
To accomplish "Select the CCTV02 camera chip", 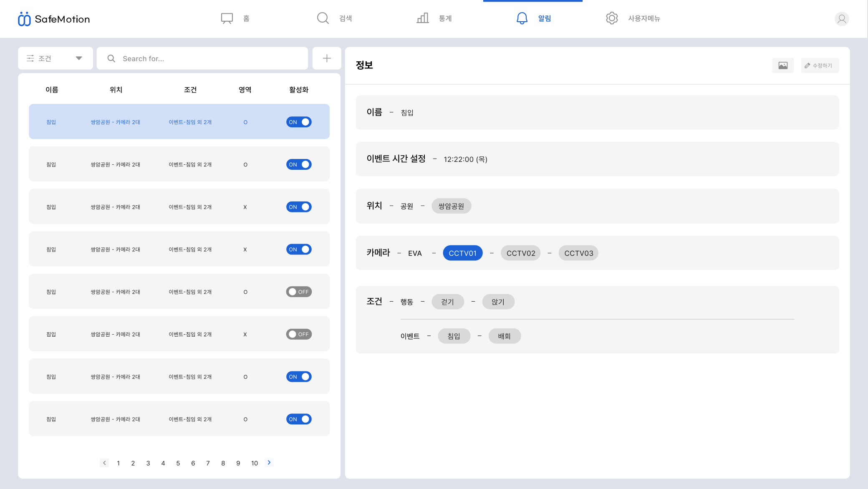I will coord(521,253).
